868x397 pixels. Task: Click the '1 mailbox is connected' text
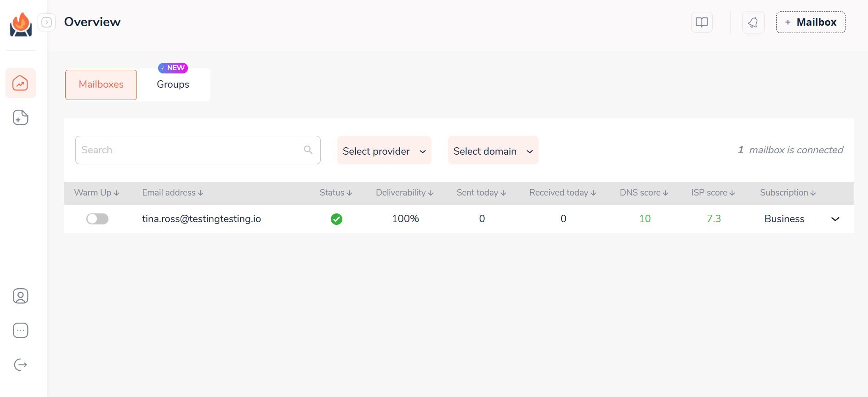pyautogui.click(x=790, y=150)
